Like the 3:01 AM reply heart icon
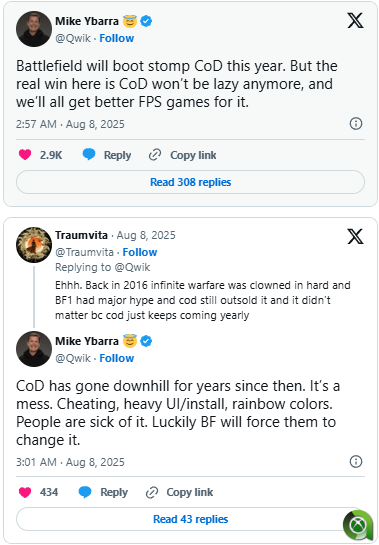This screenshot has height=545, width=379. coord(25,492)
